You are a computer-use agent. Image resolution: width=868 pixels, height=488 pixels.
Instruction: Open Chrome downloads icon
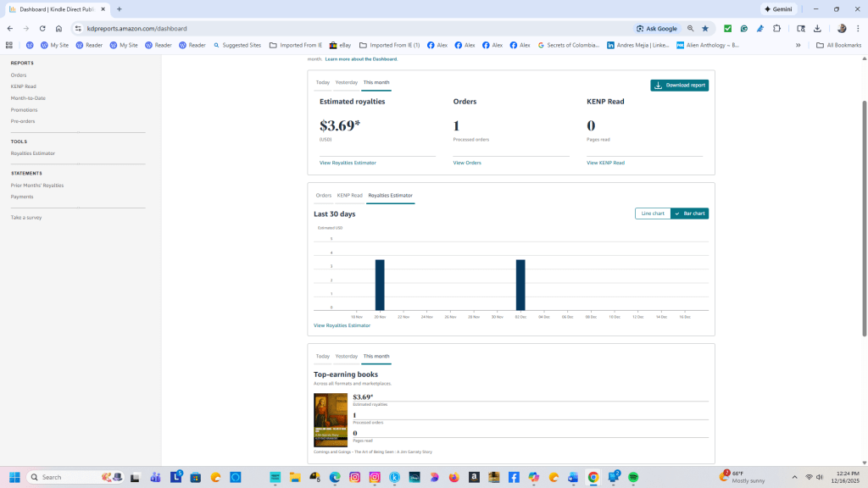(817, 28)
